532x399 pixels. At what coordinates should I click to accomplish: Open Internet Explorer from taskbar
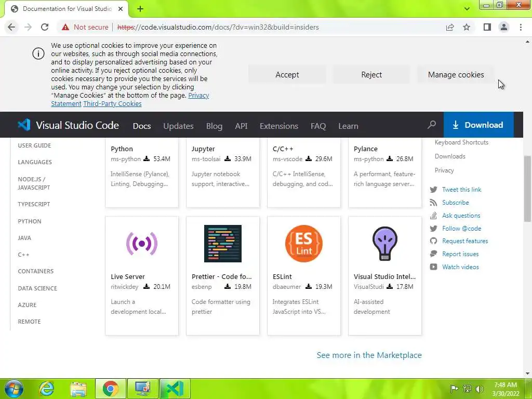[x=46, y=389]
